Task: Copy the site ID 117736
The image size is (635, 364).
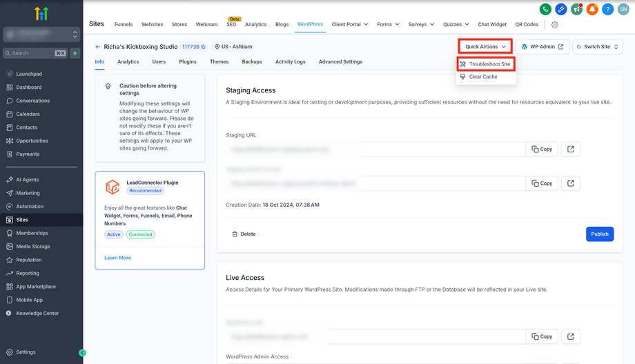Action: [x=204, y=47]
